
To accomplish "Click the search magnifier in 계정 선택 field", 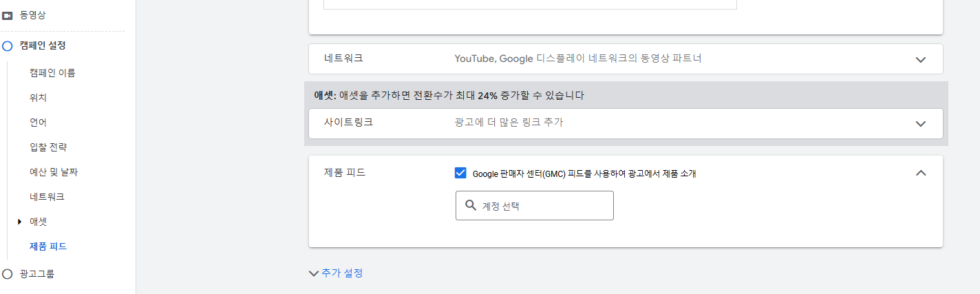I will click(x=471, y=205).
